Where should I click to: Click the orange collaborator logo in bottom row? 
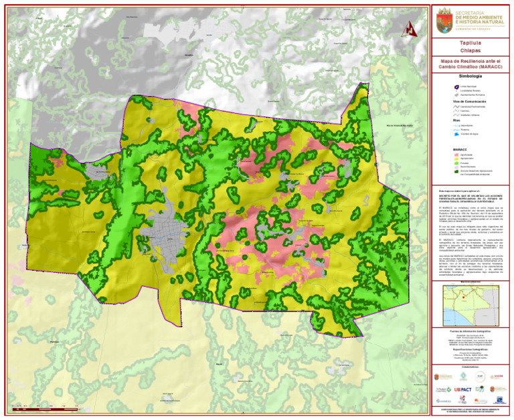pos(481,401)
